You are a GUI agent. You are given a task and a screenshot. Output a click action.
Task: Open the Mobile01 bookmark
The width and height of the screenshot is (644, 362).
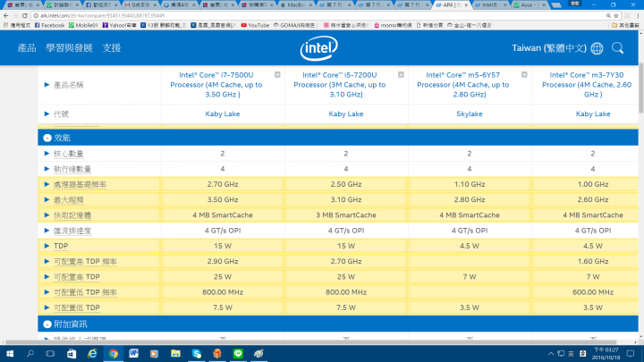(83, 25)
